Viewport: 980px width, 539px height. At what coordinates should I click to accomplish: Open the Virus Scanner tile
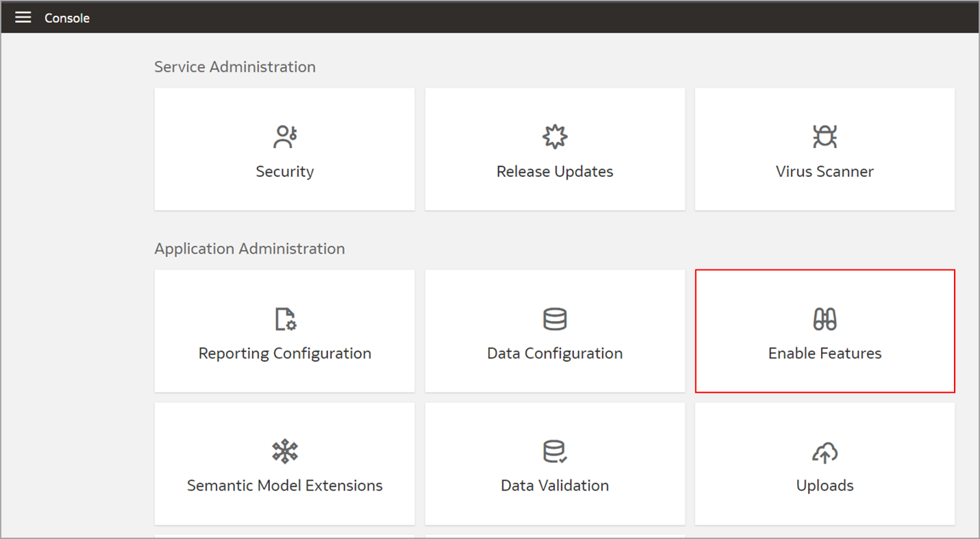(x=824, y=149)
